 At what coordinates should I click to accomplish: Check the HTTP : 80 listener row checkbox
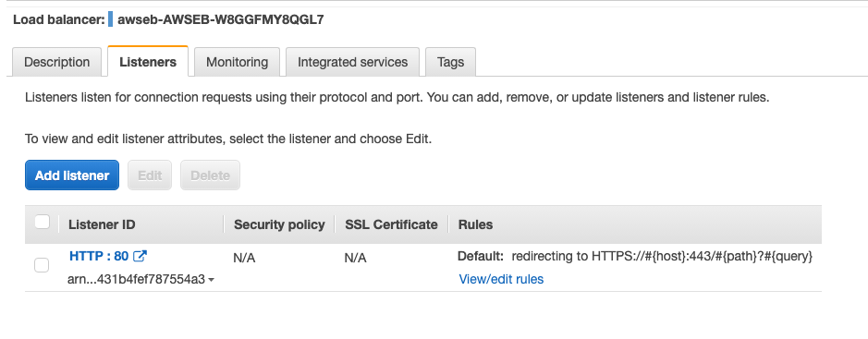(x=42, y=265)
